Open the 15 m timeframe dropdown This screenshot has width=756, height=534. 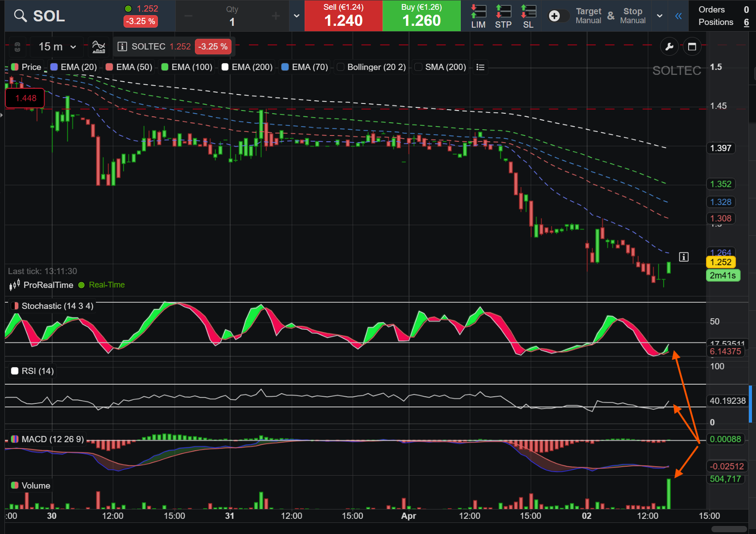tap(57, 46)
